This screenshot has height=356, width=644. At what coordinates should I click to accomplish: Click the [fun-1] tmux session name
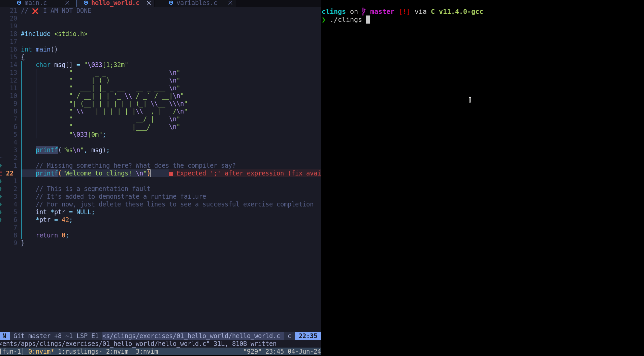(x=12, y=352)
